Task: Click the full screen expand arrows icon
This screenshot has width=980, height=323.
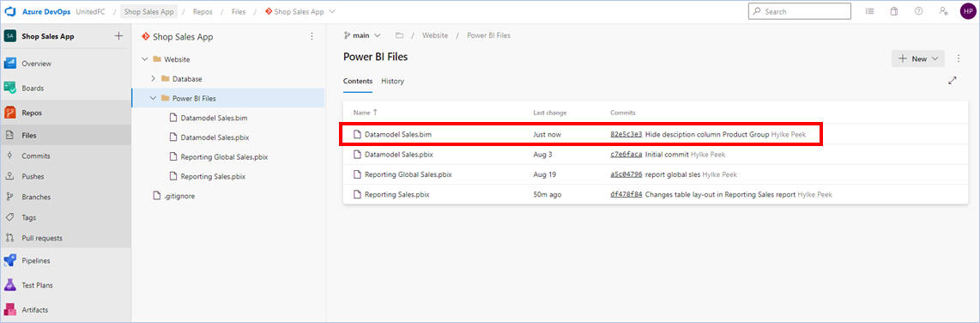Action: [x=953, y=80]
